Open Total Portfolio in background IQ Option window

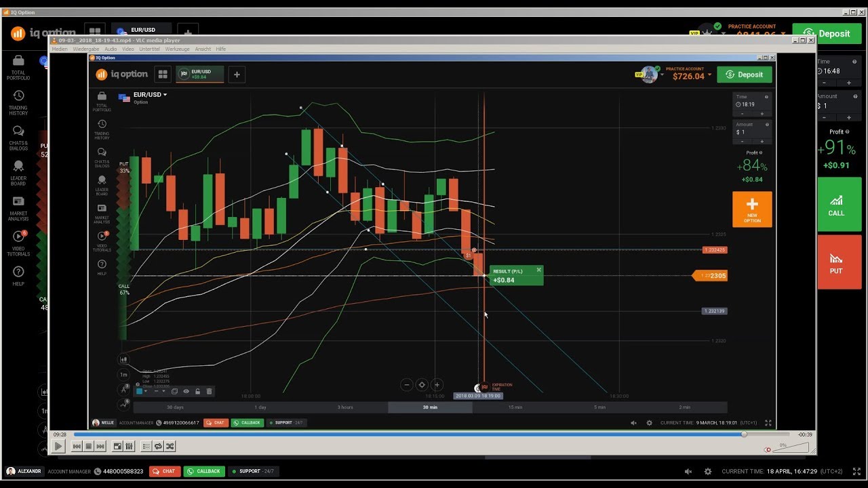18,68
